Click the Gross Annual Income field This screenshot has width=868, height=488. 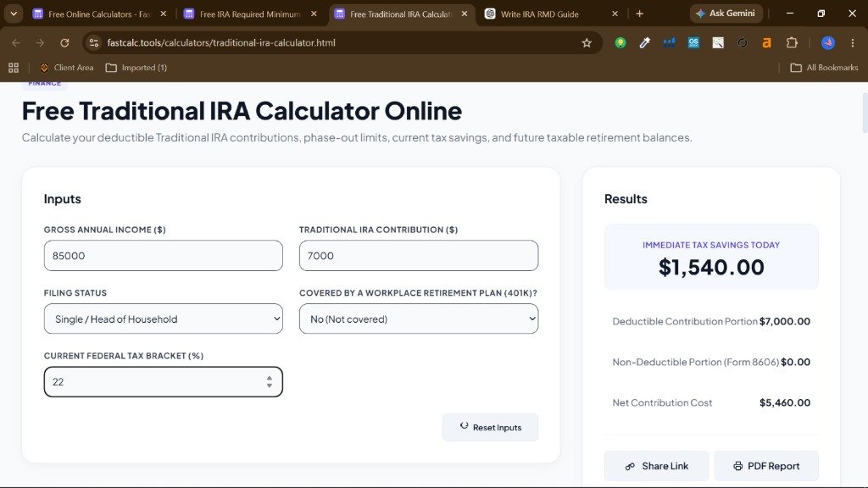click(164, 256)
